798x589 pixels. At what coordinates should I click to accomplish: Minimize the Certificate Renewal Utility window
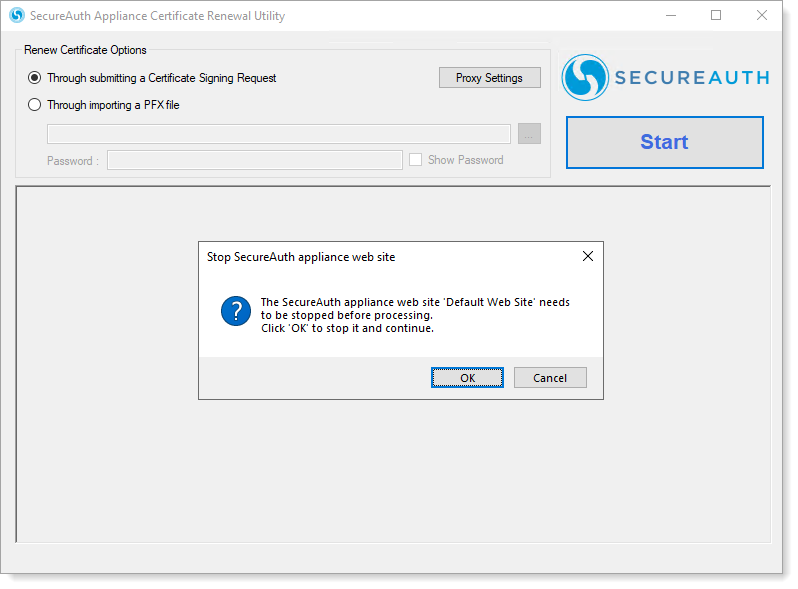669,16
